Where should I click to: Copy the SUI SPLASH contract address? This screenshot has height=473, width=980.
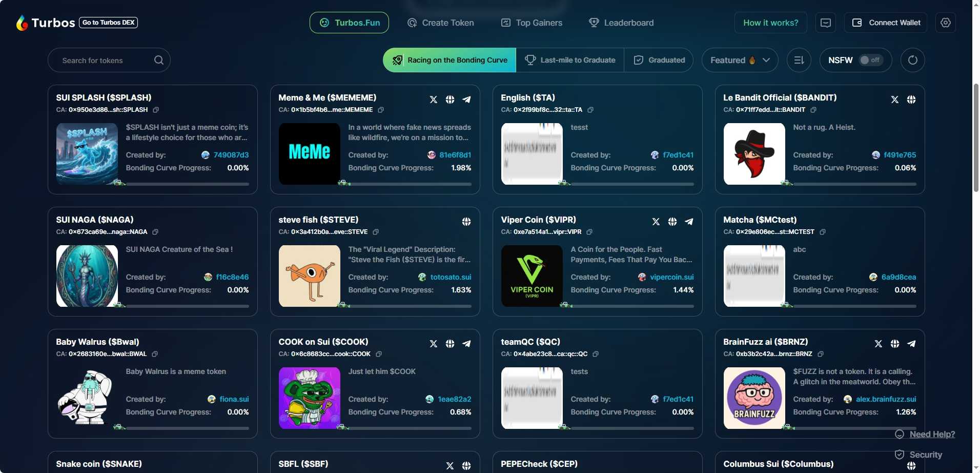tap(156, 110)
